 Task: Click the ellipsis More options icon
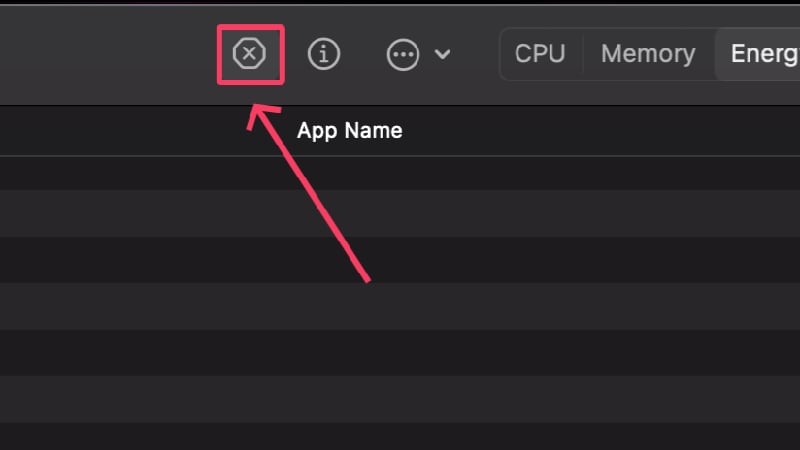[x=403, y=54]
